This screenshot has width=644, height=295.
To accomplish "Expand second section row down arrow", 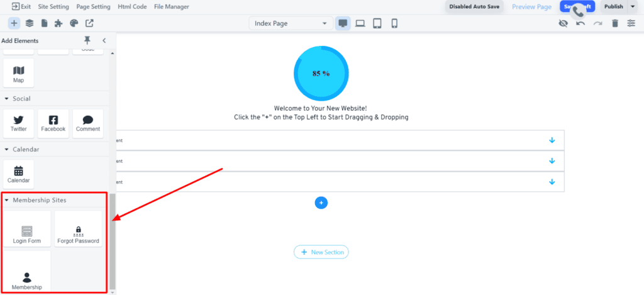I will pos(552,160).
